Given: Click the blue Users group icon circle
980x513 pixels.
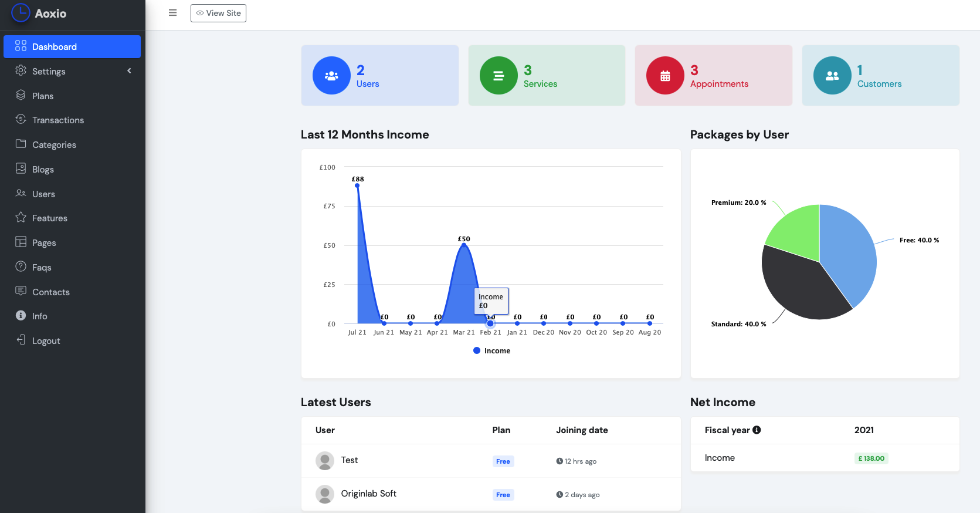Looking at the screenshot, I should [x=331, y=76].
